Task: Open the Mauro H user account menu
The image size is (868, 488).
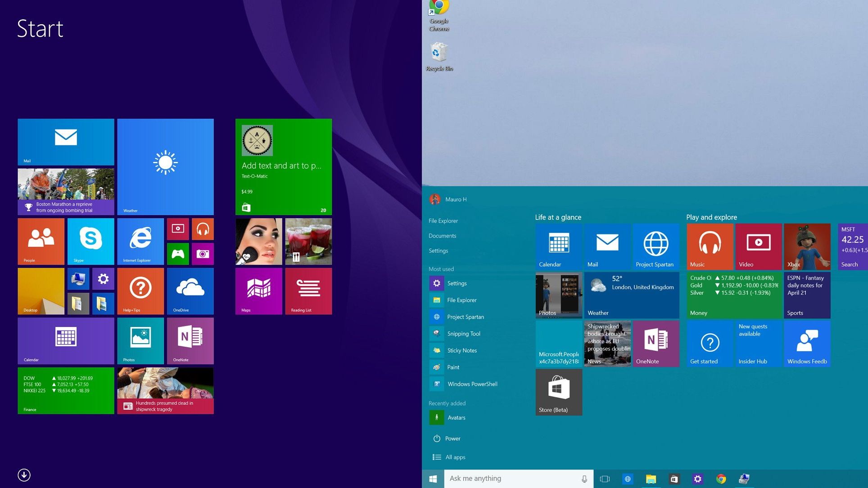Action: pos(448,199)
